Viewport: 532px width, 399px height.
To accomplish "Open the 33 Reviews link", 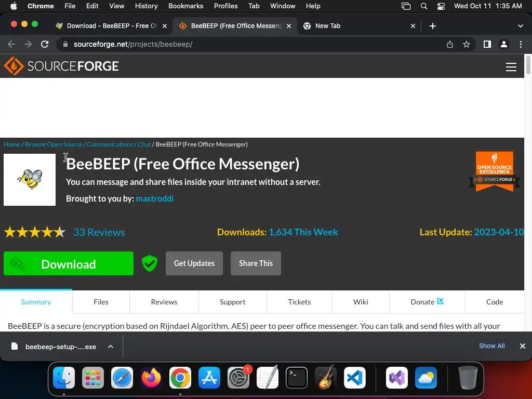I will (x=99, y=232).
